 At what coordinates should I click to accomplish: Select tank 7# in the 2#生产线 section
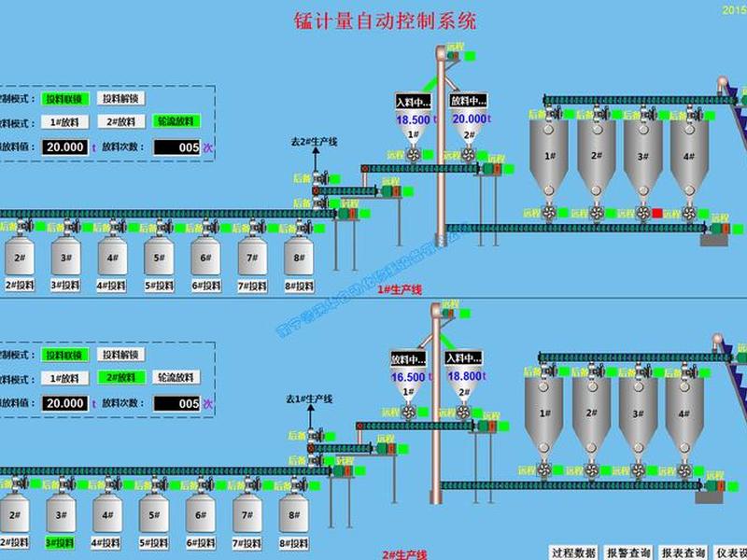click(247, 514)
